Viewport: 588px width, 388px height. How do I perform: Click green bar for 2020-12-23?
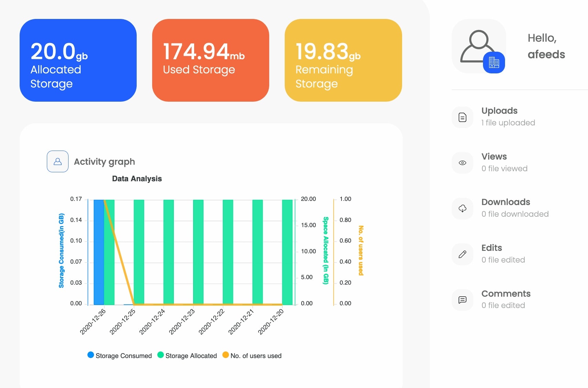pos(198,252)
